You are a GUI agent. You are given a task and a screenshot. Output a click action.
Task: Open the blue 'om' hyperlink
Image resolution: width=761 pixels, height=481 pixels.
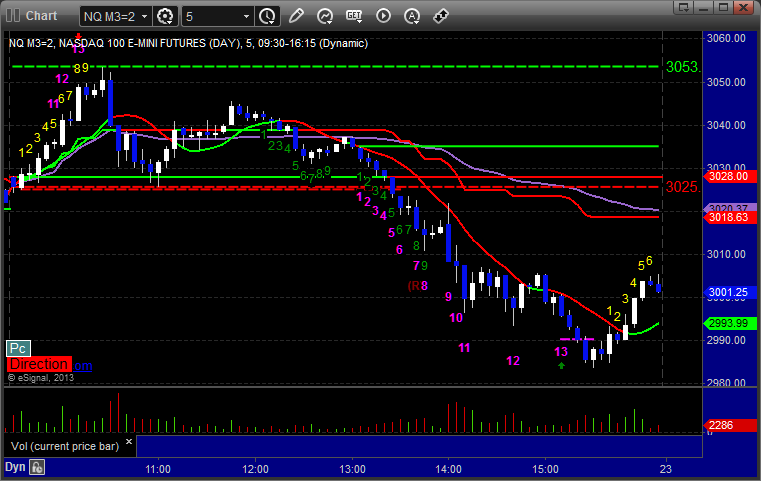83,366
